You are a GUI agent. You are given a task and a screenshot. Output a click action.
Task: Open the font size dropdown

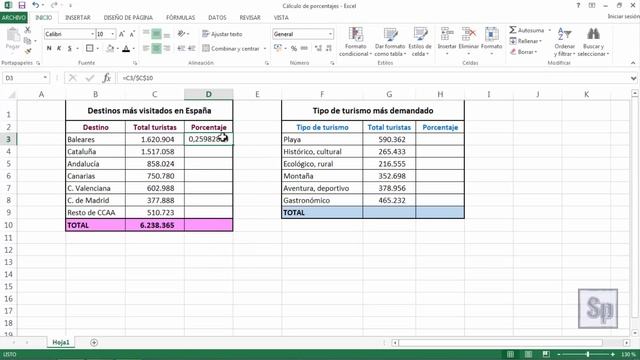113,34
